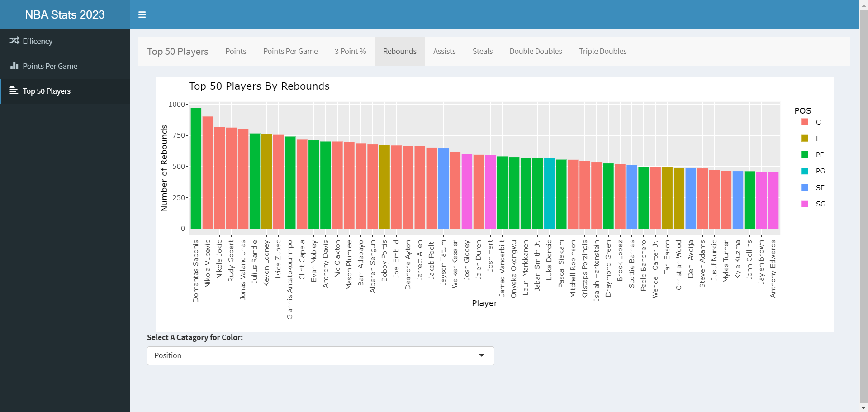Viewport: 868px width, 412px height.
Task: Click the list icon beside Top 50 Players
Action: tap(14, 91)
